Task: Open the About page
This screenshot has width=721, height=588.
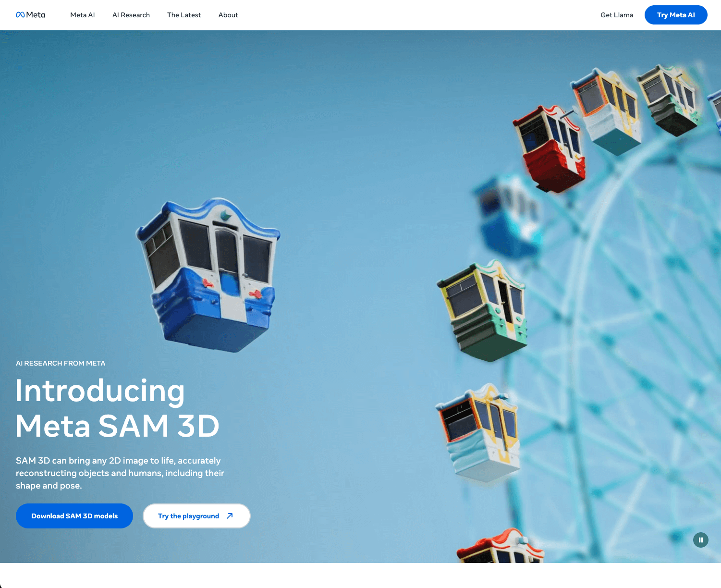Action: tap(228, 15)
